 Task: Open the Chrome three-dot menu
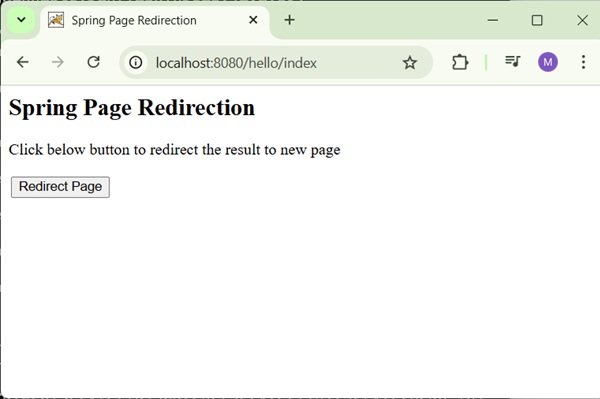583,62
